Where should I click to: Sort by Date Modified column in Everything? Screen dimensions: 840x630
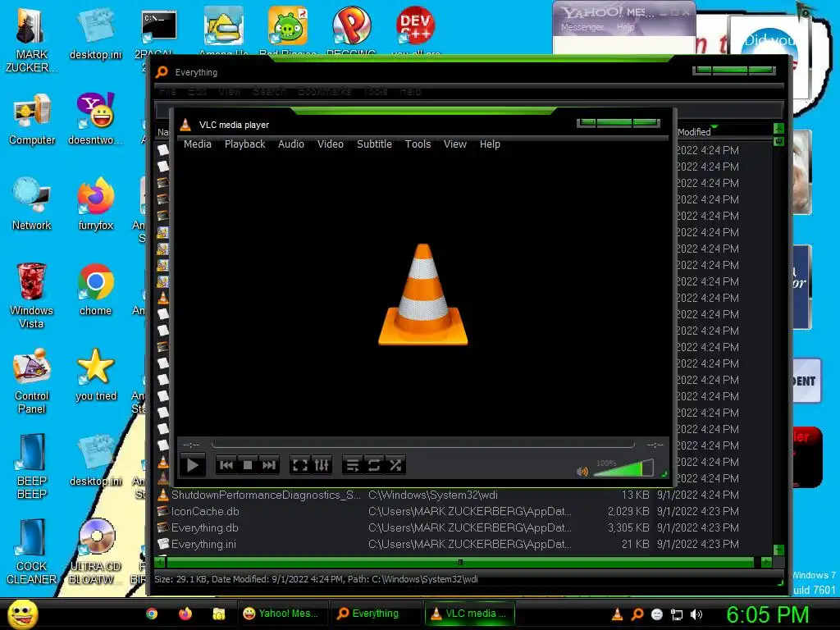pyautogui.click(x=695, y=132)
